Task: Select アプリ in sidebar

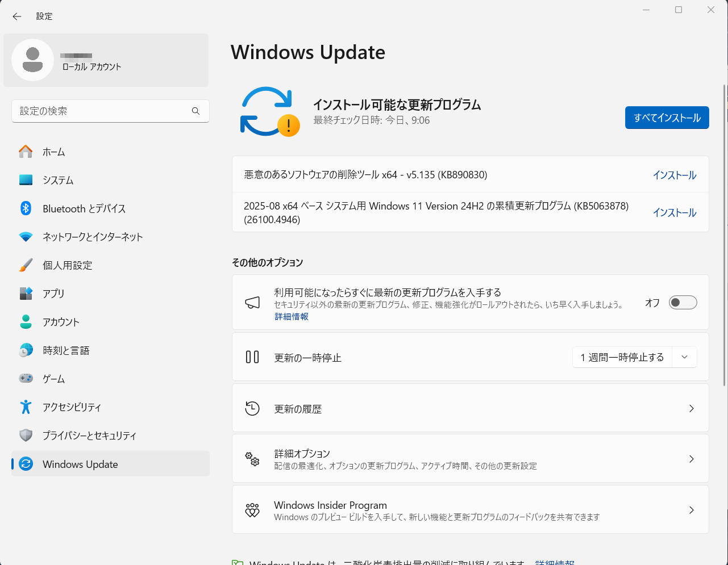Action: pos(110,294)
